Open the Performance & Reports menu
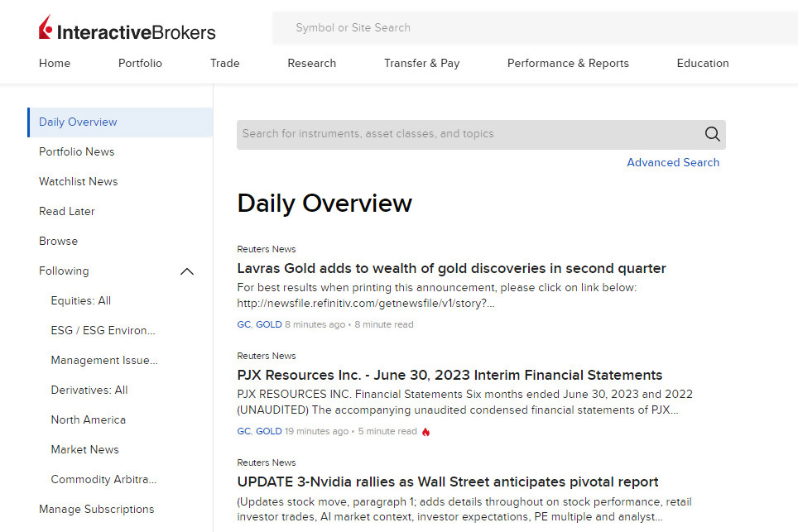This screenshot has width=798, height=532. pos(568,63)
